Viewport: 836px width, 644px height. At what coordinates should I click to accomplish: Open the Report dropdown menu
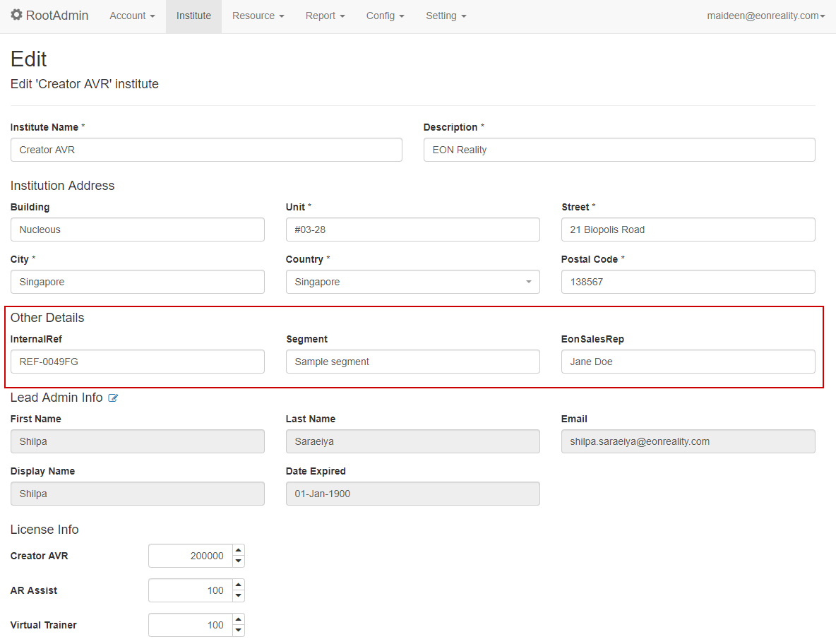(x=326, y=16)
